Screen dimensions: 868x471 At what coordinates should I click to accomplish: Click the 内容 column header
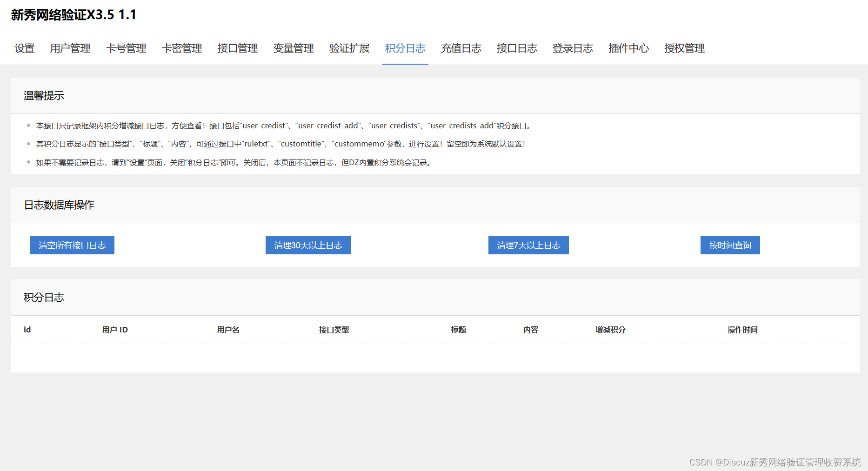pos(531,330)
